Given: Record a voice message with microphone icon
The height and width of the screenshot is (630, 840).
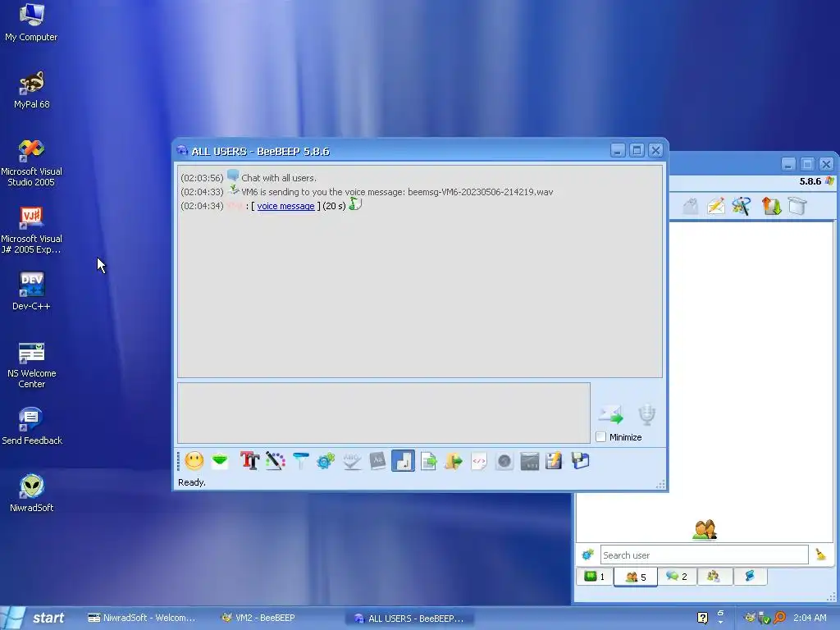Looking at the screenshot, I should click(646, 414).
